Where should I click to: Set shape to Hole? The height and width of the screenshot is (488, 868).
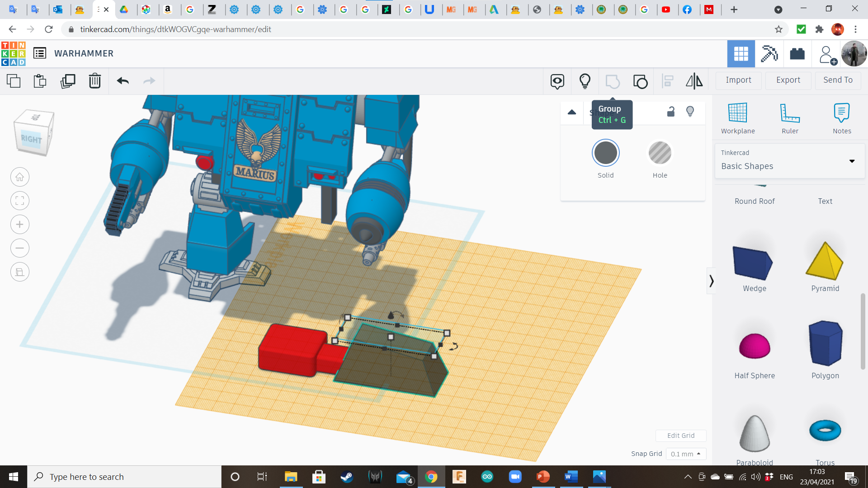[x=660, y=154]
